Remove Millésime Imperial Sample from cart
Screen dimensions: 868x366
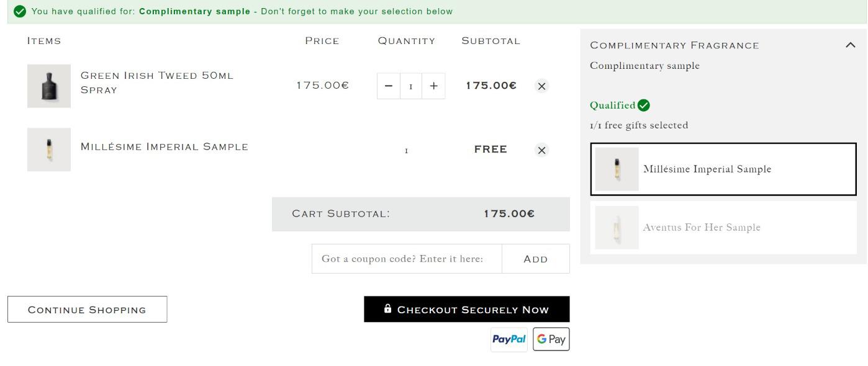click(x=541, y=150)
